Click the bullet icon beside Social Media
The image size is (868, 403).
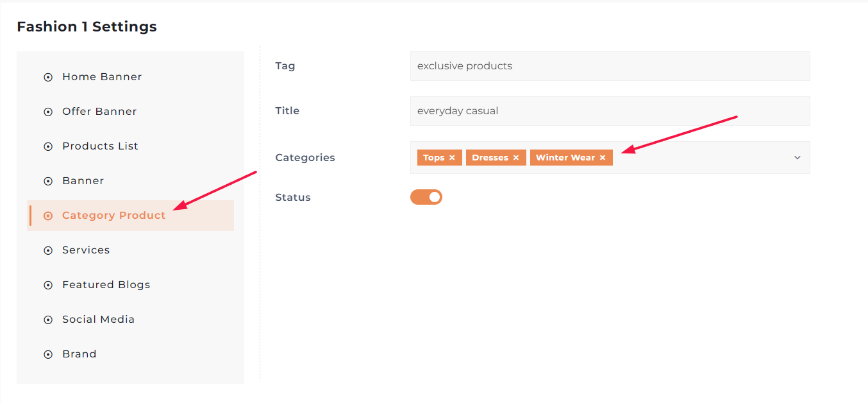(48, 320)
